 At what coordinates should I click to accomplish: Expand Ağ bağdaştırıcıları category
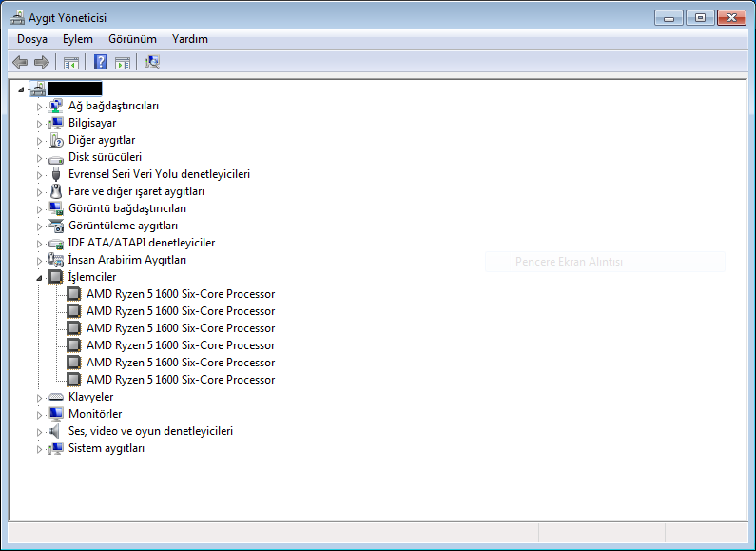39,107
